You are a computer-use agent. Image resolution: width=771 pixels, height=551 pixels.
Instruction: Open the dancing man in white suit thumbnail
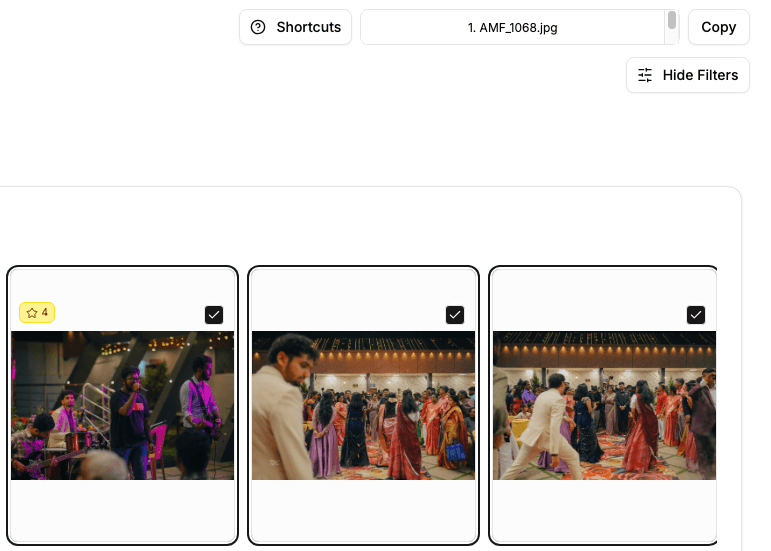[x=604, y=406]
